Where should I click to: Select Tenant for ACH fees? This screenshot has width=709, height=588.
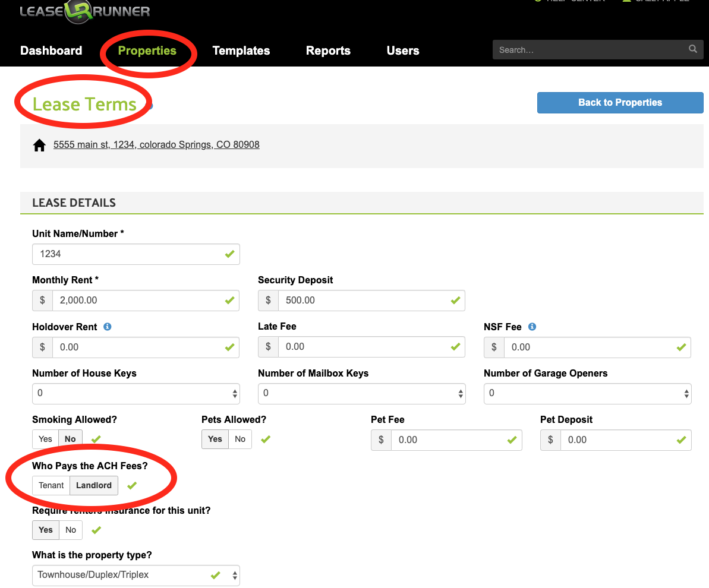(x=51, y=485)
